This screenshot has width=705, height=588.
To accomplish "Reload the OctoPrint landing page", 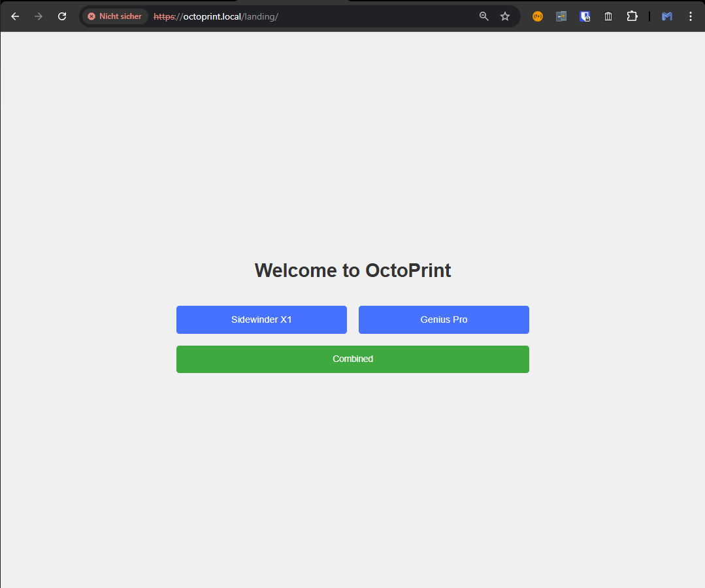I will click(x=62, y=16).
